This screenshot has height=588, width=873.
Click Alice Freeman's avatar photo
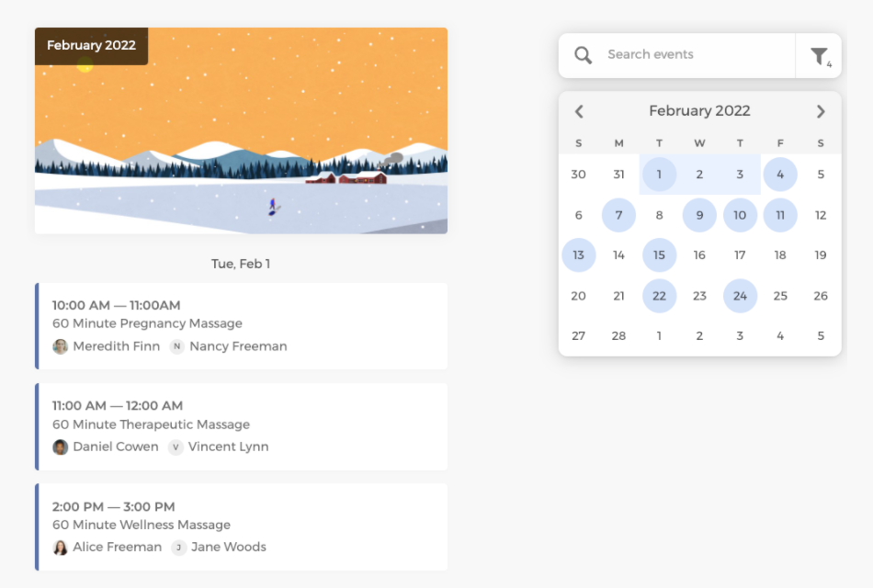61,547
